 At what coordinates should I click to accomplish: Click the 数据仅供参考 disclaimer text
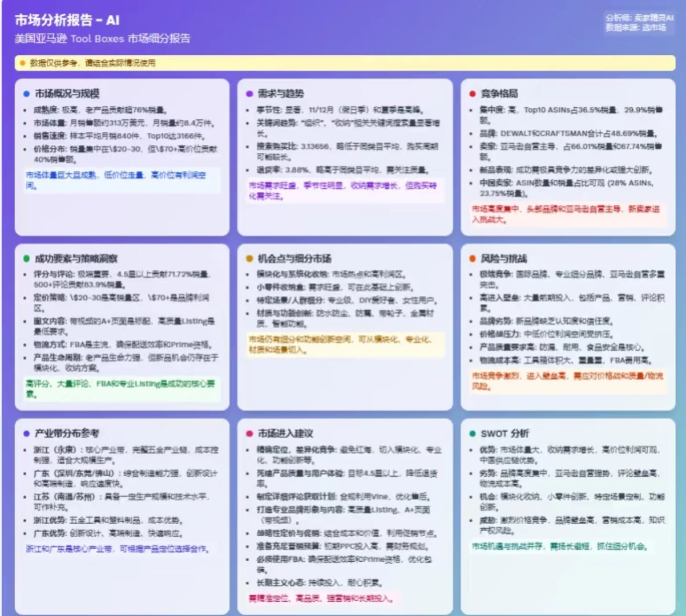click(92, 63)
